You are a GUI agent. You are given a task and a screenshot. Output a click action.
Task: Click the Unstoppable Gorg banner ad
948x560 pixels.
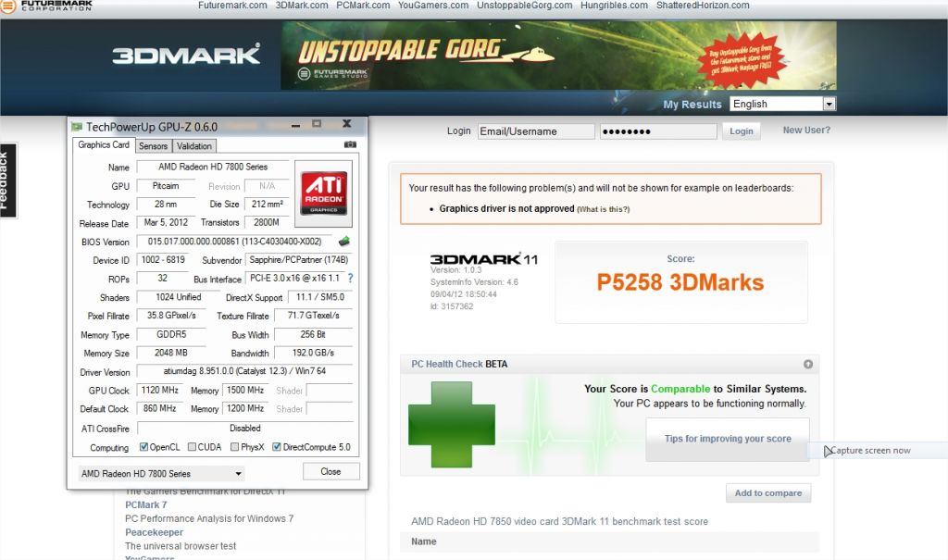[558, 56]
